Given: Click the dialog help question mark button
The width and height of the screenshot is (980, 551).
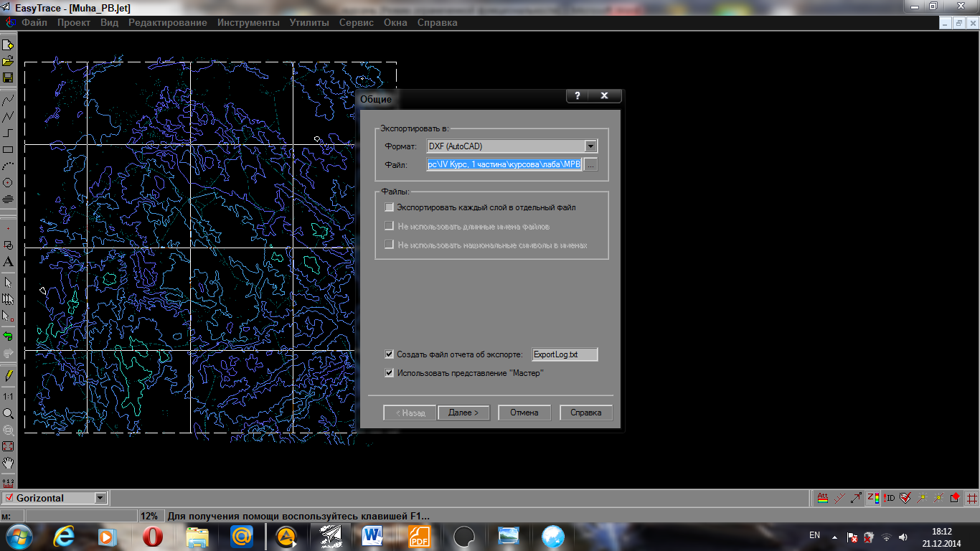Looking at the screenshot, I should tap(577, 96).
